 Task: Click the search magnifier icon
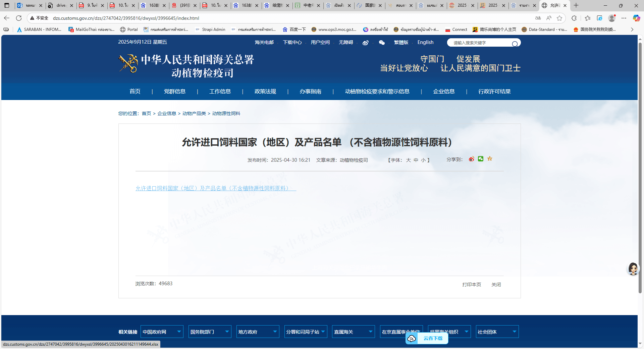pos(515,44)
